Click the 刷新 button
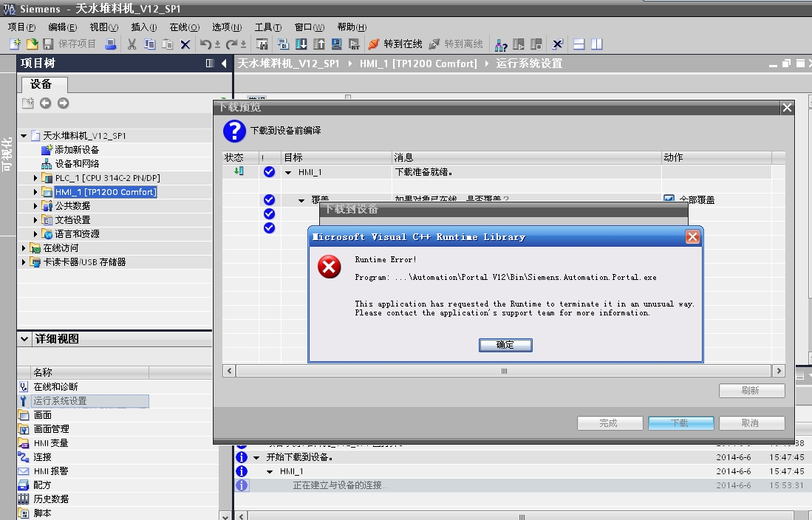The width and height of the screenshot is (812, 520). tap(752, 391)
